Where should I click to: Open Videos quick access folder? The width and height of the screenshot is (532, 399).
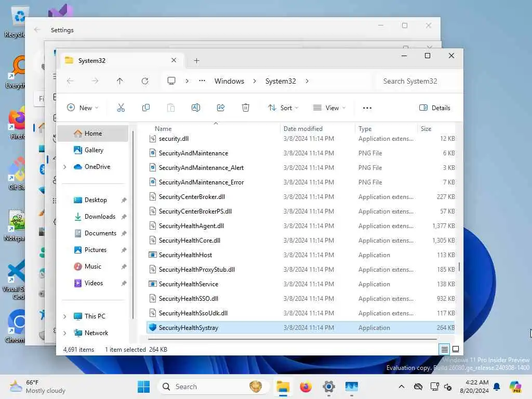click(93, 283)
